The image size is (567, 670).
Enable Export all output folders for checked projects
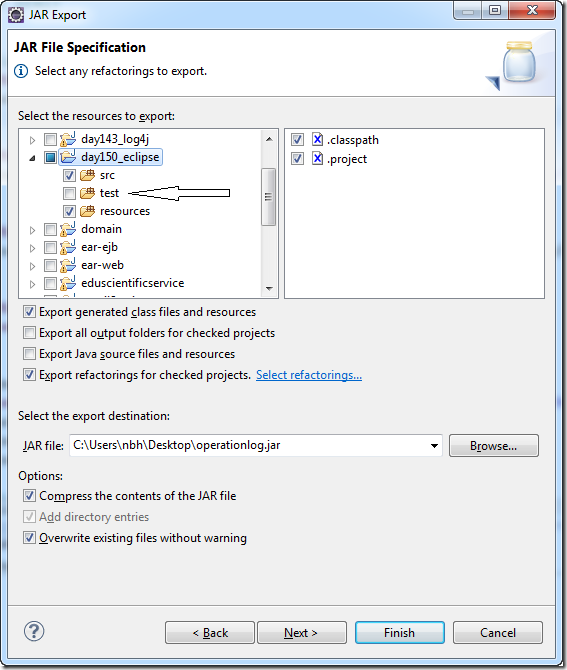click(29, 332)
